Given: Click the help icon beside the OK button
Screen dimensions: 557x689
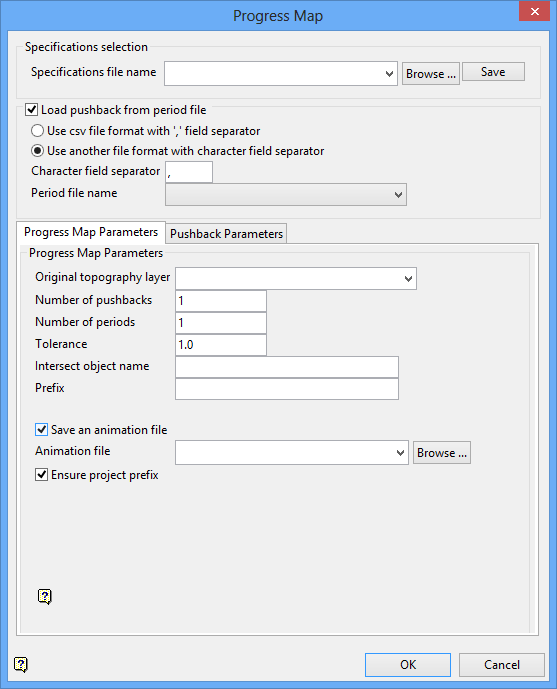Looking at the screenshot, I should 21,664.
